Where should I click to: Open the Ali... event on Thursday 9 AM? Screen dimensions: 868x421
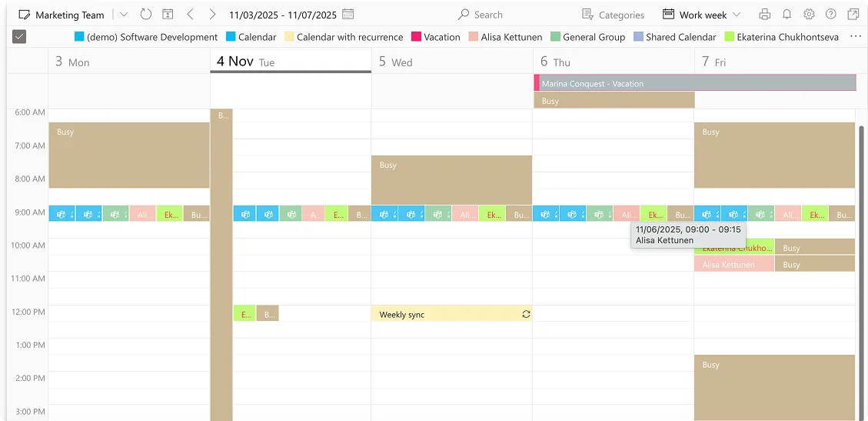(x=627, y=214)
